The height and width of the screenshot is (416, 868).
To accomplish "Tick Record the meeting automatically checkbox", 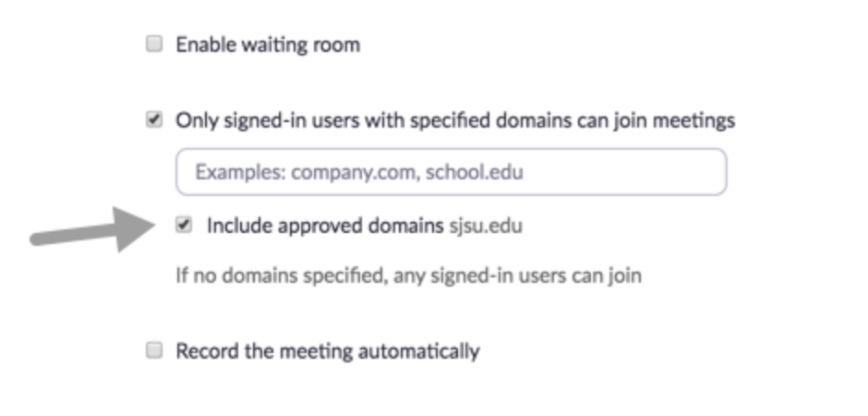I will pos(154,350).
